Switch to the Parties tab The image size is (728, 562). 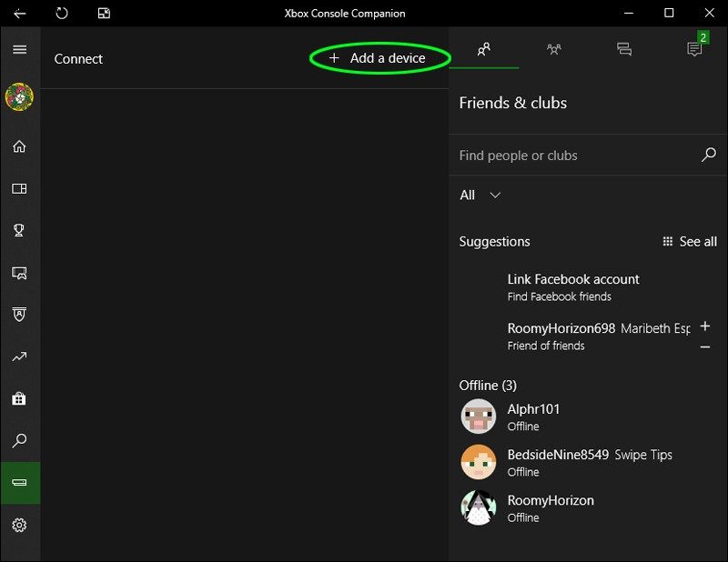click(554, 49)
